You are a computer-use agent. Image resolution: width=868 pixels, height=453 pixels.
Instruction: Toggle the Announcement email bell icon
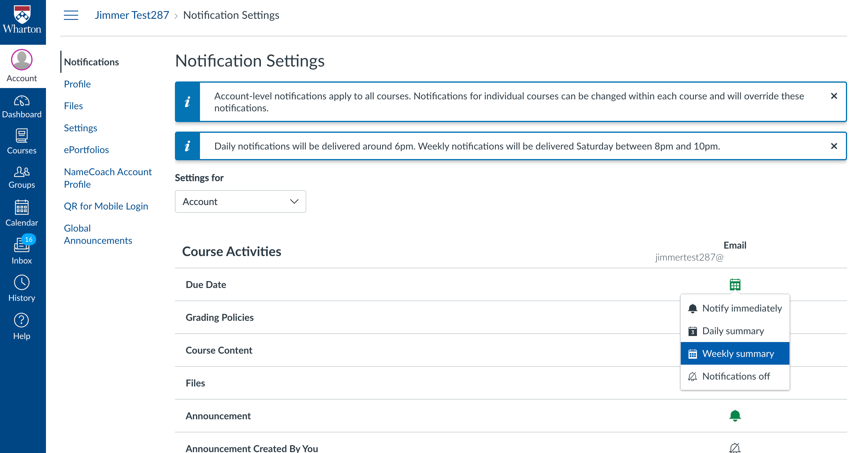pyautogui.click(x=735, y=416)
